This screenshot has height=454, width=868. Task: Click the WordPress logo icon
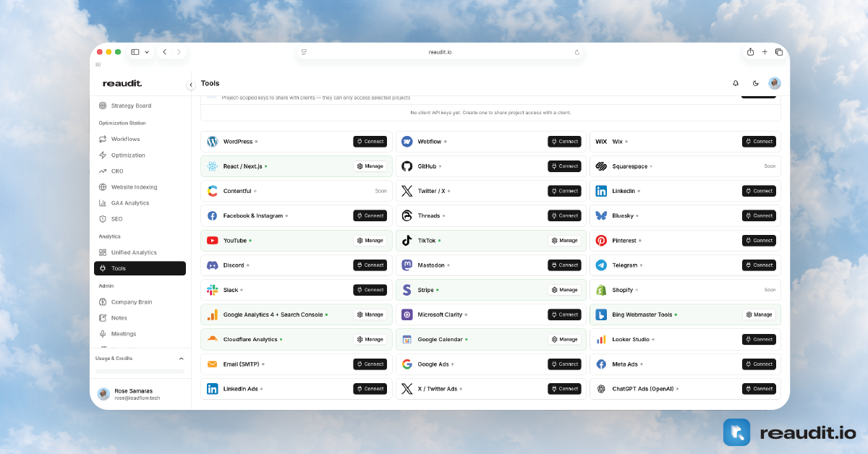click(x=213, y=142)
